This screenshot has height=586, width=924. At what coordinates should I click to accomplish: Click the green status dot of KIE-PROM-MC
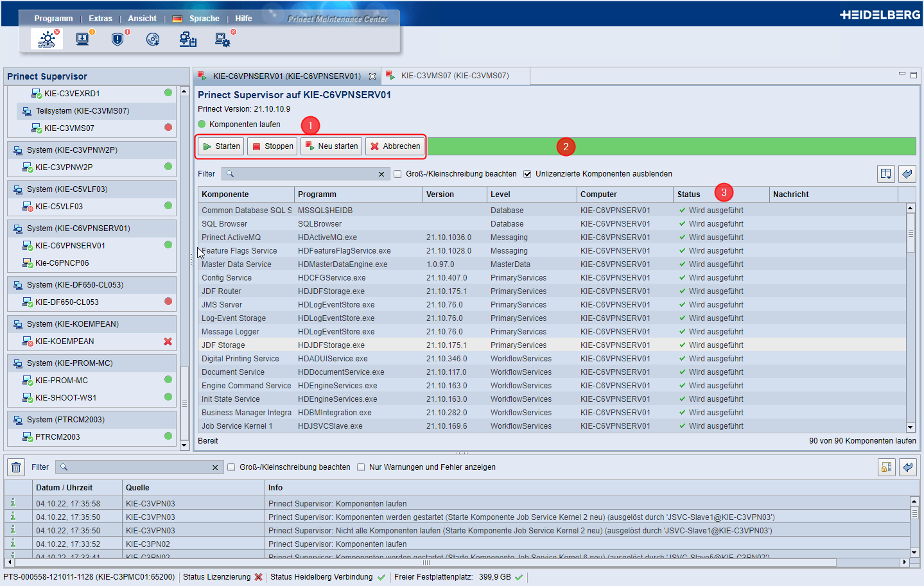coord(168,380)
